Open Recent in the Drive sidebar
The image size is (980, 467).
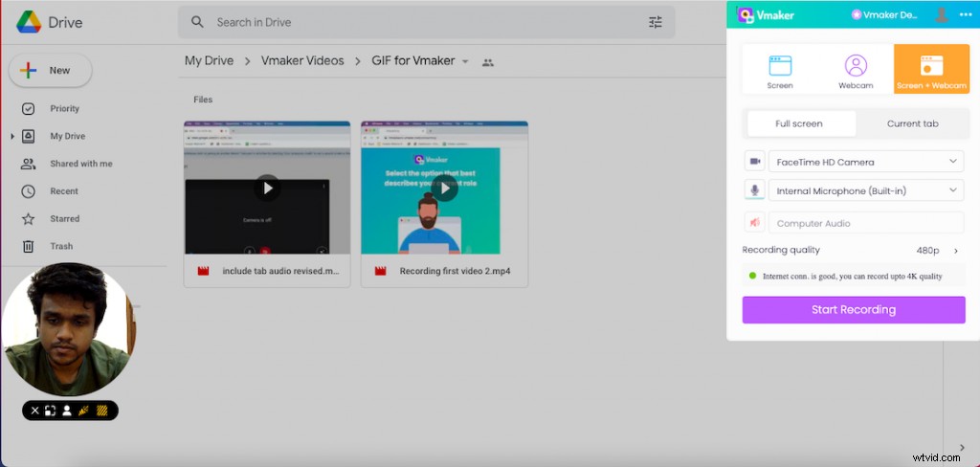[x=64, y=191]
